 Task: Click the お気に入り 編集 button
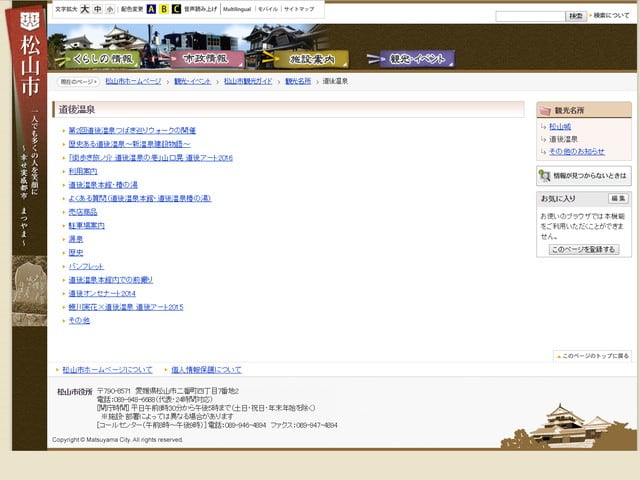click(618, 198)
